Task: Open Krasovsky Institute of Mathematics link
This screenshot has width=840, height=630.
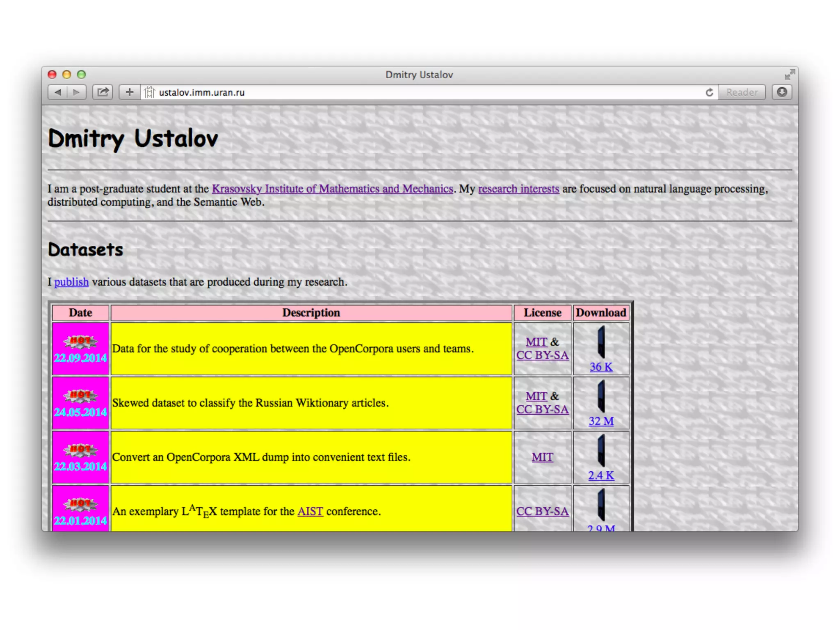Action: (332, 189)
